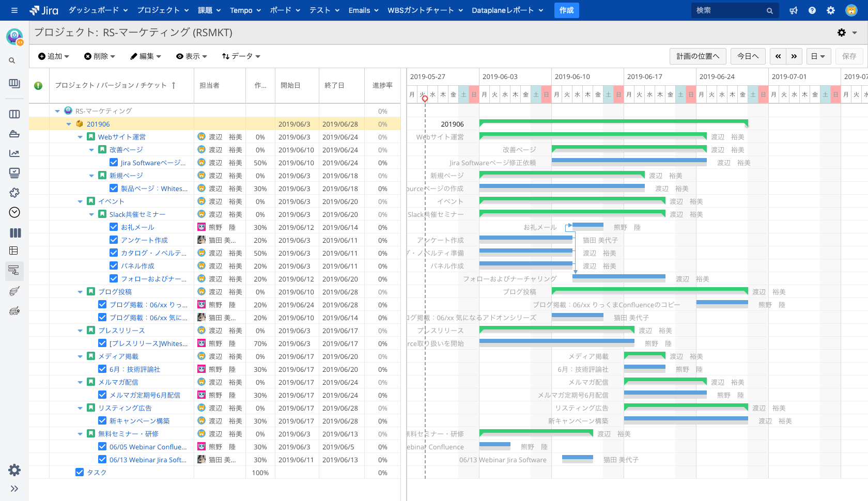
Task: Open the Tempo menu
Action: pyautogui.click(x=245, y=10)
